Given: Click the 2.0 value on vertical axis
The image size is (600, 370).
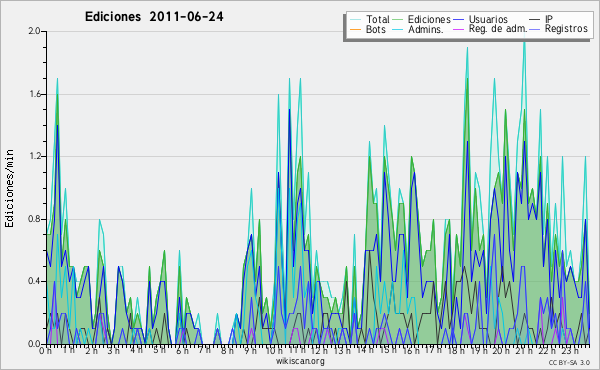Looking at the screenshot, I should [x=34, y=31].
